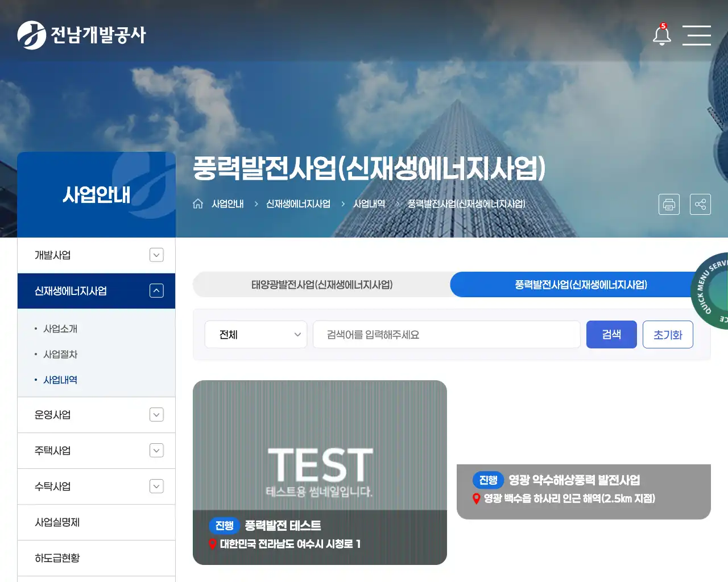
Task: Open the hamburger main menu
Action: (697, 35)
